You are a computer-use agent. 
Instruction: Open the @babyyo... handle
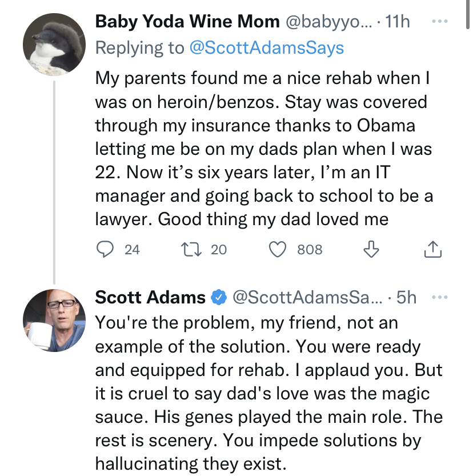point(328,22)
